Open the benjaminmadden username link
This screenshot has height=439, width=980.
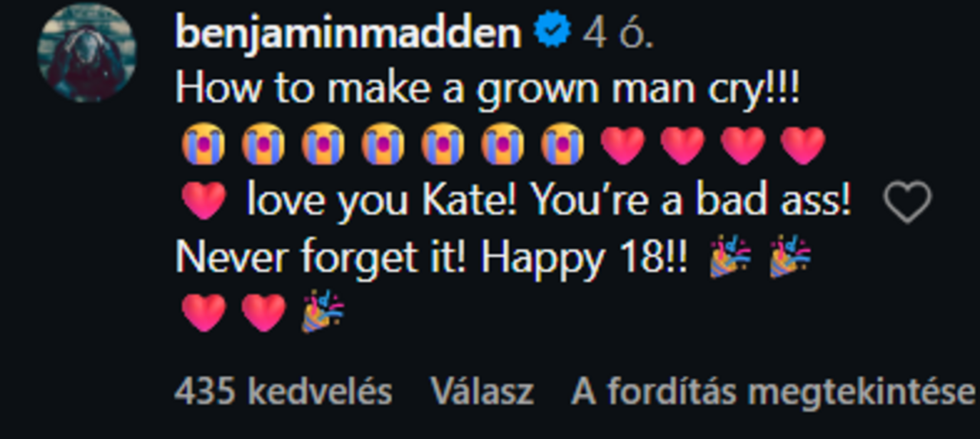[348, 32]
